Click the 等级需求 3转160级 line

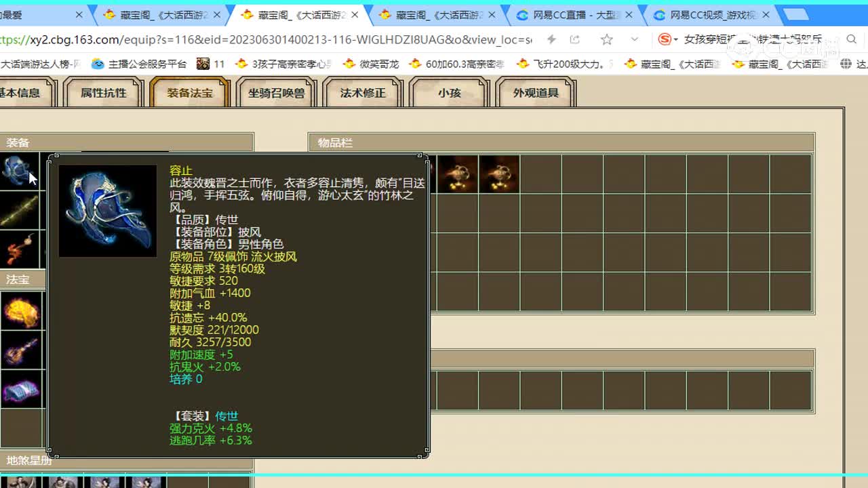[x=217, y=269]
